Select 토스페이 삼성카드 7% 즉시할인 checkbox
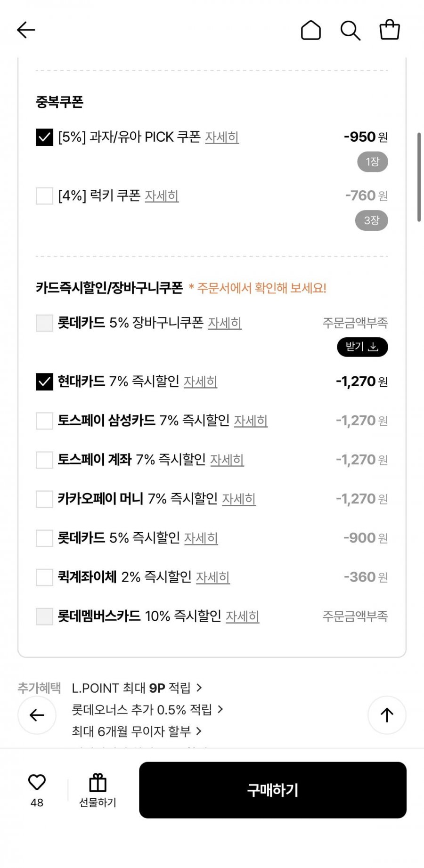This screenshot has height=868, width=424. [44, 421]
